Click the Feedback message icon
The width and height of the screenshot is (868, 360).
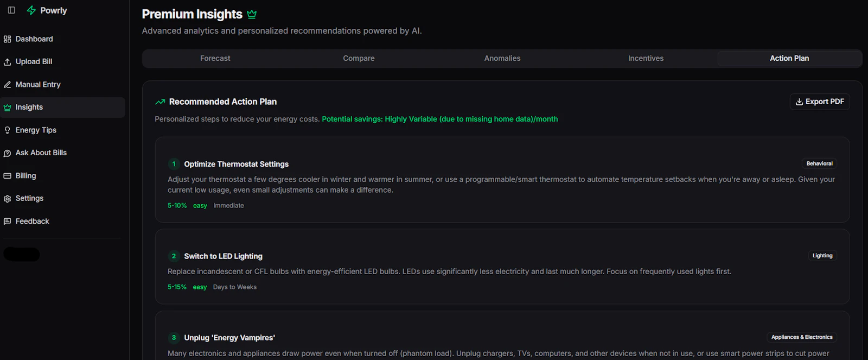(x=7, y=222)
